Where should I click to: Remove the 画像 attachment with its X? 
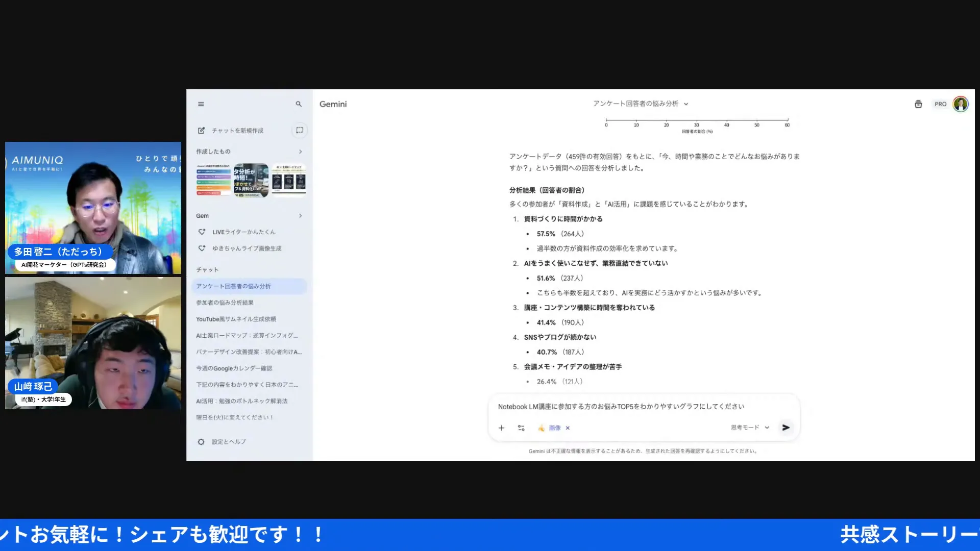[x=568, y=428]
